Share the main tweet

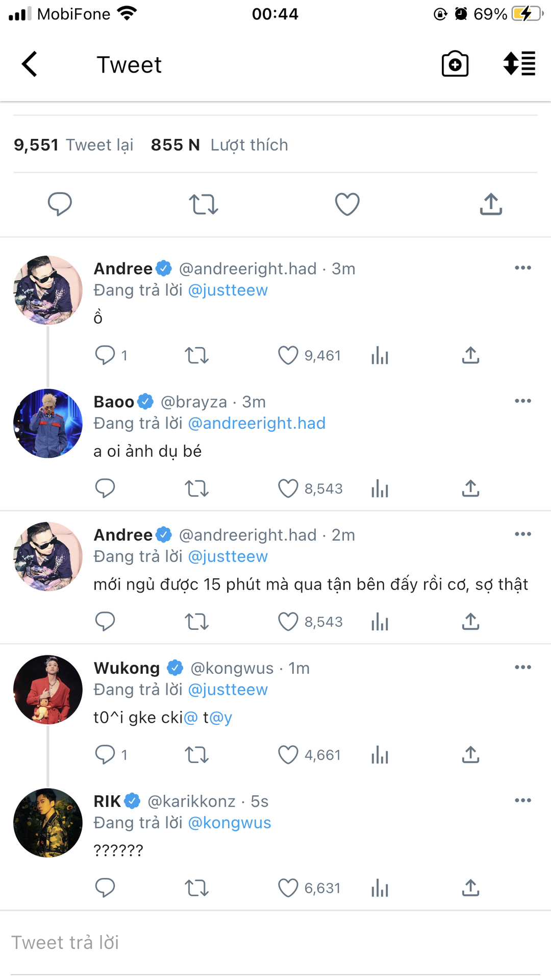tap(491, 204)
